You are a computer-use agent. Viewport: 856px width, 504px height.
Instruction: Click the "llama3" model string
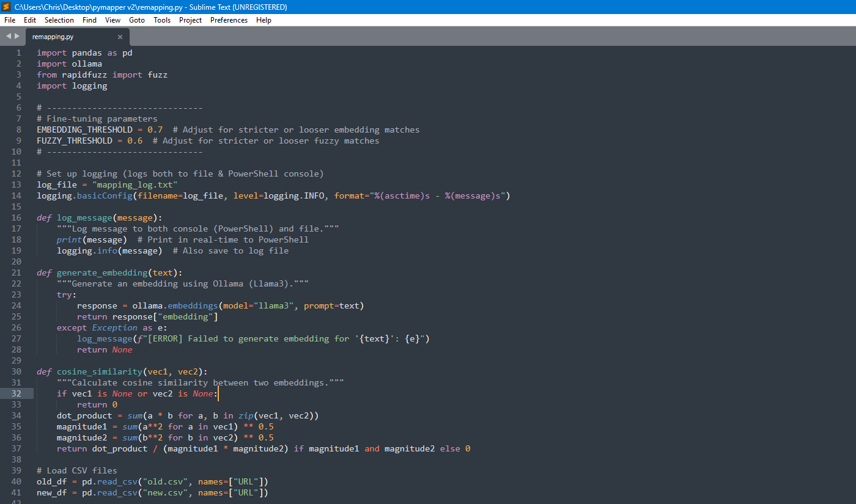[x=273, y=305]
